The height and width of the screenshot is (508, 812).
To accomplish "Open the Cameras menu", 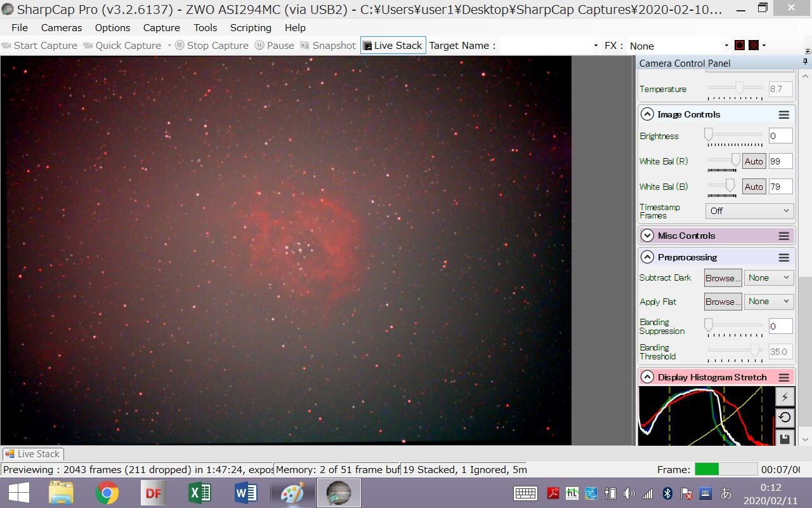I will [62, 28].
